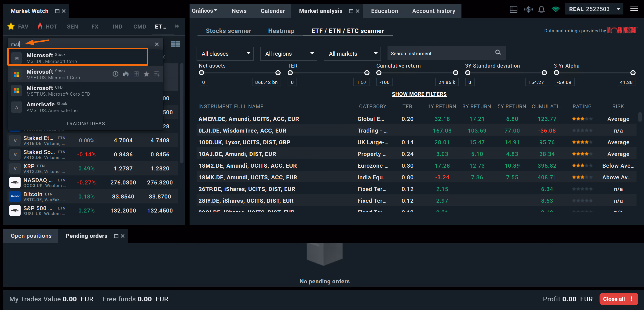The height and width of the screenshot is (310, 644).
Task: Switch to the Stocks scanner tab
Action: click(228, 31)
